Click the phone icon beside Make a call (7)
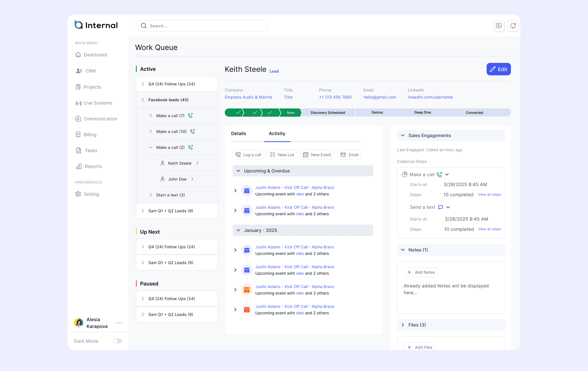The width and height of the screenshot is (588, 371). pos(190,116)
